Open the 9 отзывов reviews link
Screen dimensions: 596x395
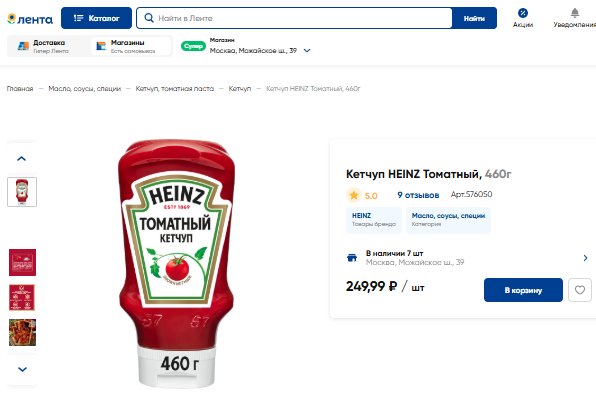pyautogui.click(x=418, y=195)
